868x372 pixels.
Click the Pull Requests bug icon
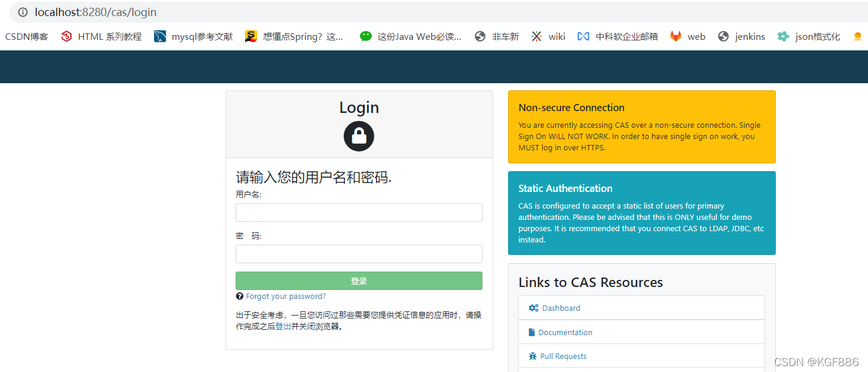click(x=532, y=356)
